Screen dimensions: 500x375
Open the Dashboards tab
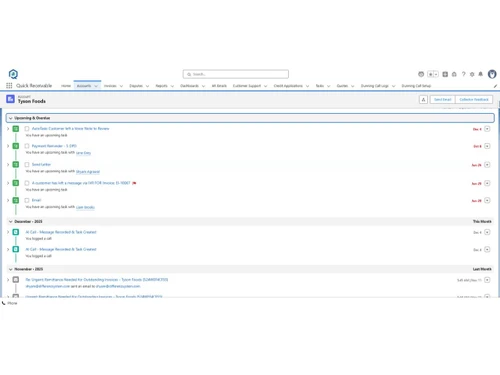pos(189,86)
